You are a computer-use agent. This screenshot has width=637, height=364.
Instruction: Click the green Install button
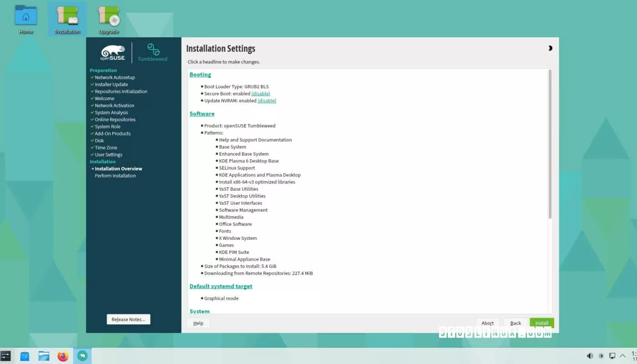tap(541, 323)
